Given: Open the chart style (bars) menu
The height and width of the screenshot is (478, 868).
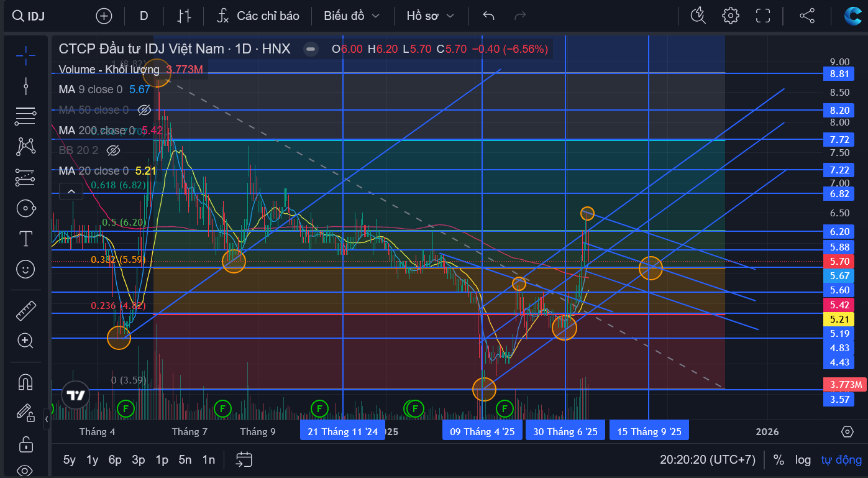Looking at the screenshot, I should click(183, 16).
